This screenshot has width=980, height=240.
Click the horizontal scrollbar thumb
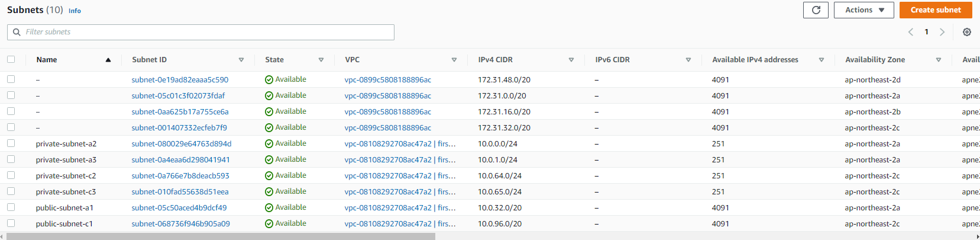pos(221,236)
